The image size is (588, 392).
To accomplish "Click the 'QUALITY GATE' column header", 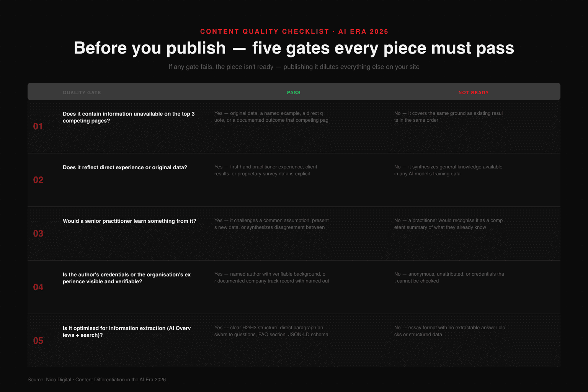I will pos(82,93).
